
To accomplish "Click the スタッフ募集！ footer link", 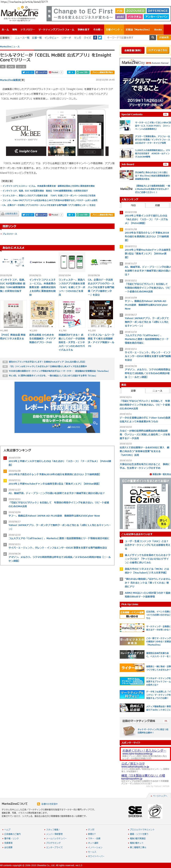I will point(53,829).
